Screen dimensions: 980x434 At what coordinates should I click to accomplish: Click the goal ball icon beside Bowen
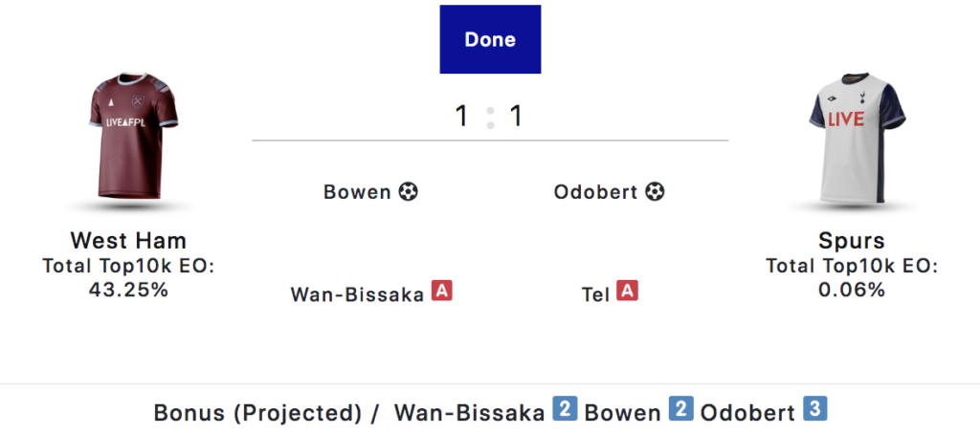(409, 192)
